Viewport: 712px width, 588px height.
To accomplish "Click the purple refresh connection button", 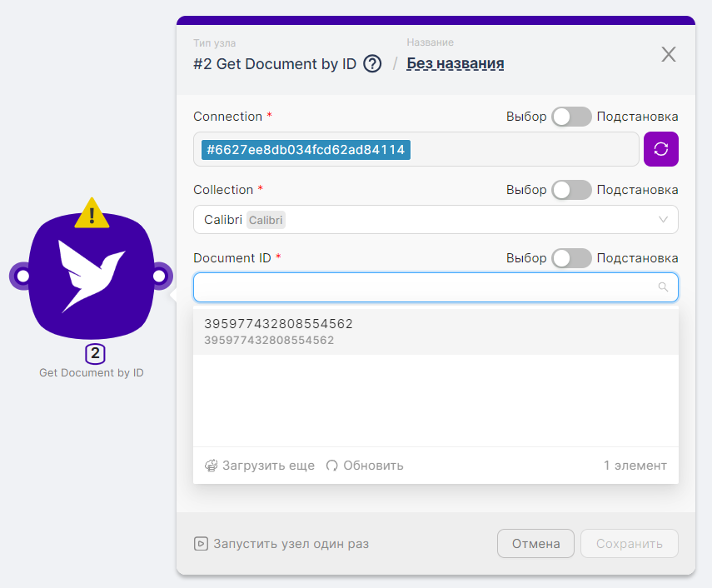I will (660, 149).
